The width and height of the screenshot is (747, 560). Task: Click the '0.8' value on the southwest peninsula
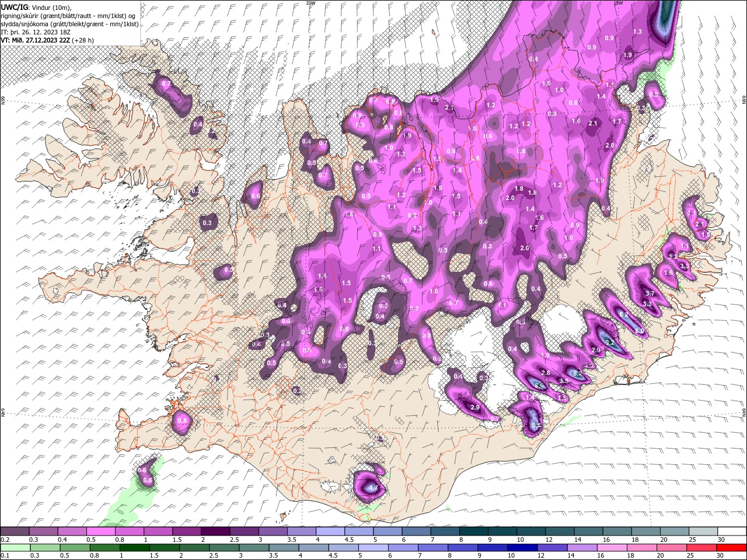click(x=181, y=421)
